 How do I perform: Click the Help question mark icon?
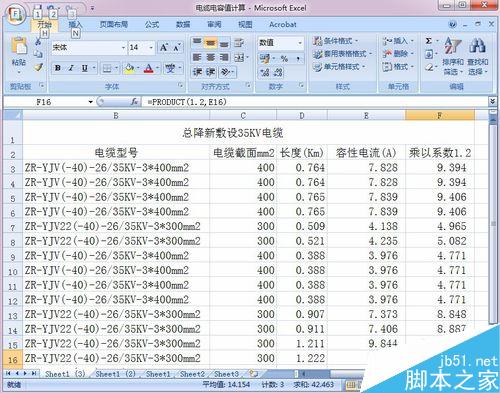tap(453, 24)
